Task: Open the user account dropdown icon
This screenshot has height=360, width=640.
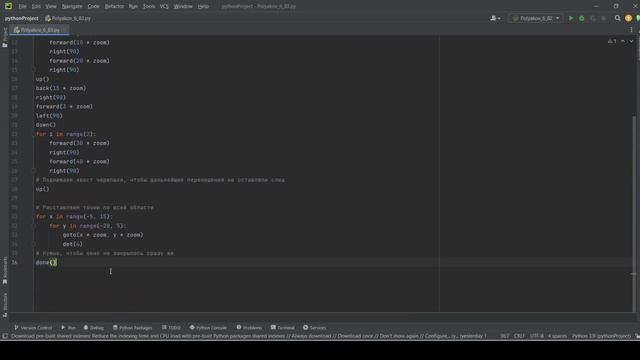Action: [x=495, y=18]
